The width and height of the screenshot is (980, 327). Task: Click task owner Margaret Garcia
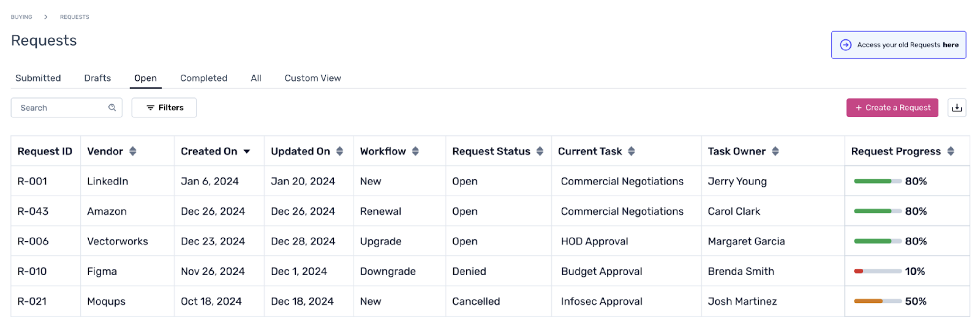click(x=746, y=241)
